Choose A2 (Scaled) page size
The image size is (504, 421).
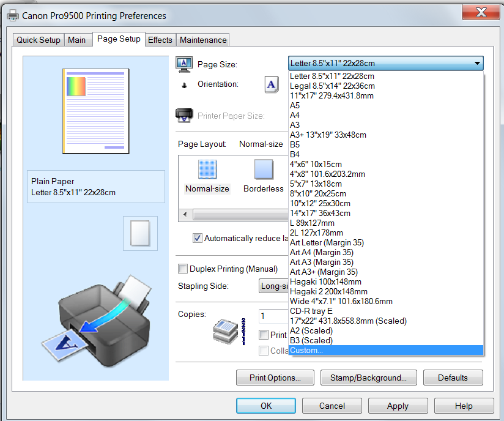click(x=386, y=330)
